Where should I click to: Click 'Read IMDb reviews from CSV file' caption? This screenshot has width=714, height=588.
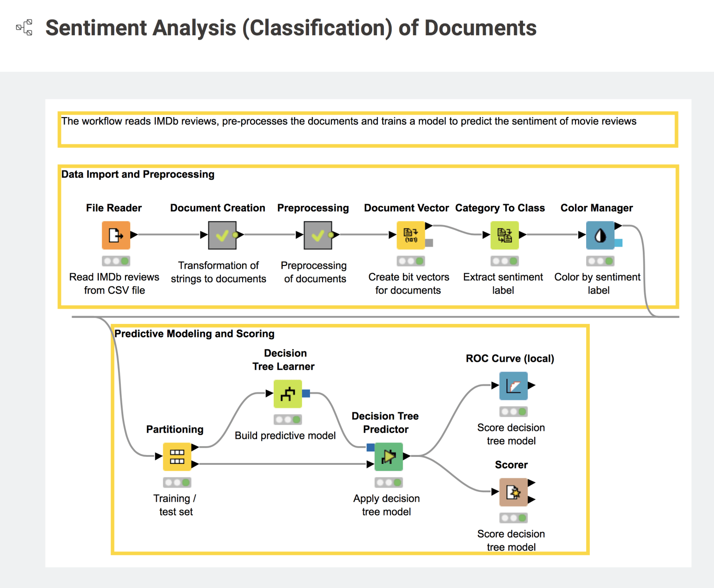(x=114, y=284)
